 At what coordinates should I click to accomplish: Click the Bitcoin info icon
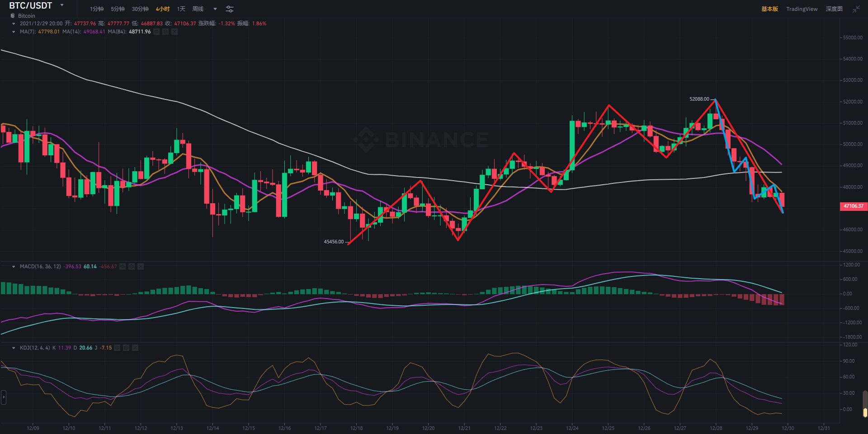click(13, 16)
